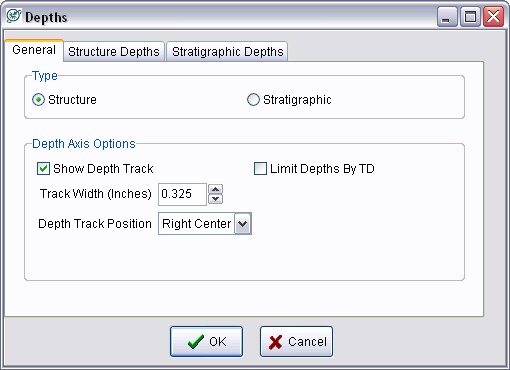Viewport: 510px width, 370px height.
Task: Click the Right Center combo box value
Action: (x=197, y=224)
